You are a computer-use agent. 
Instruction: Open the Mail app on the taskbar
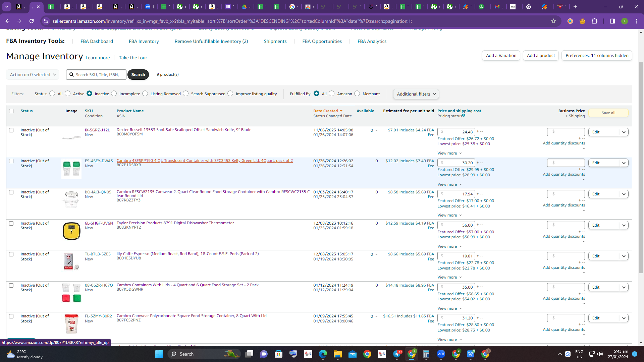pyautogui.click(x=353, y=354)
